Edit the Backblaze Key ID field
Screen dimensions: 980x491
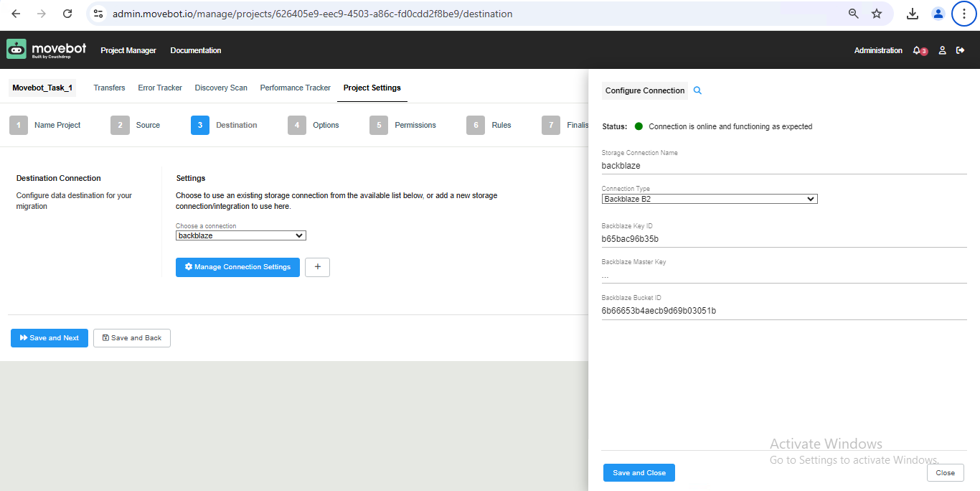tap(784, 239)
